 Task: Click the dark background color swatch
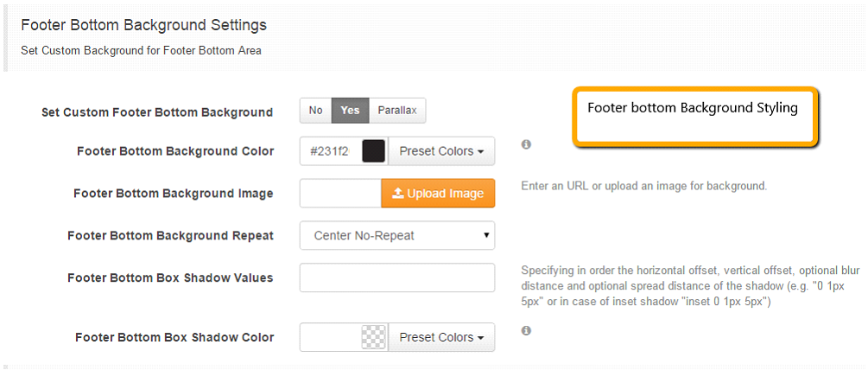pos(373,151)
